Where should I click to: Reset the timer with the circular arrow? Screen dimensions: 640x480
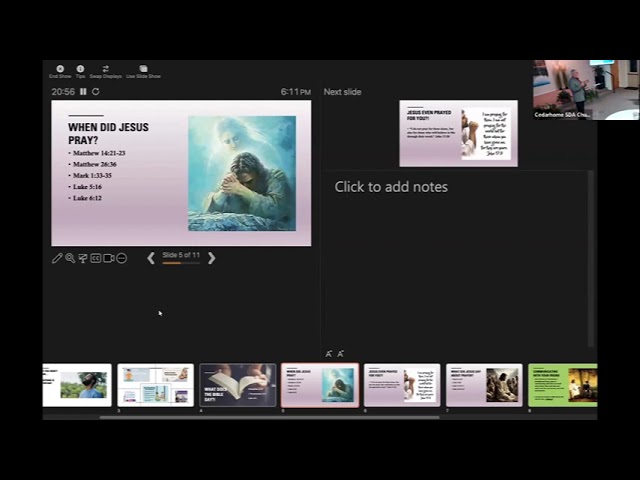tap(96, 91)
